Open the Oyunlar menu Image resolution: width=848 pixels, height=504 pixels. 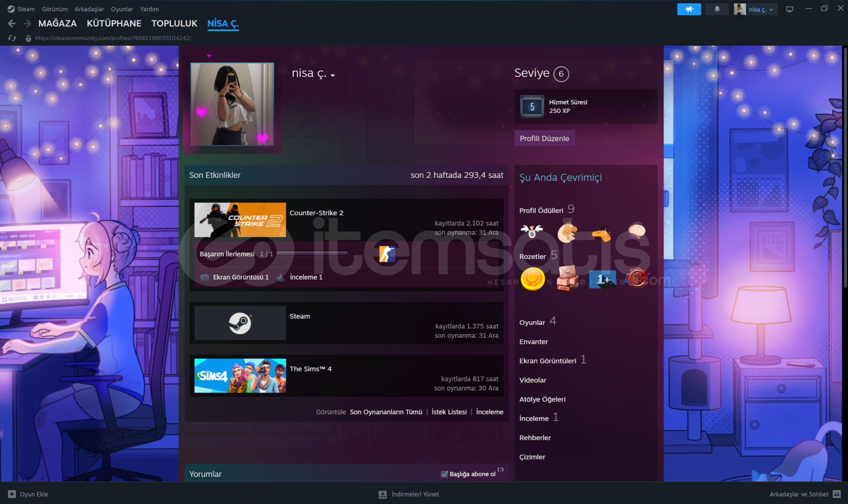coord(122,9)
